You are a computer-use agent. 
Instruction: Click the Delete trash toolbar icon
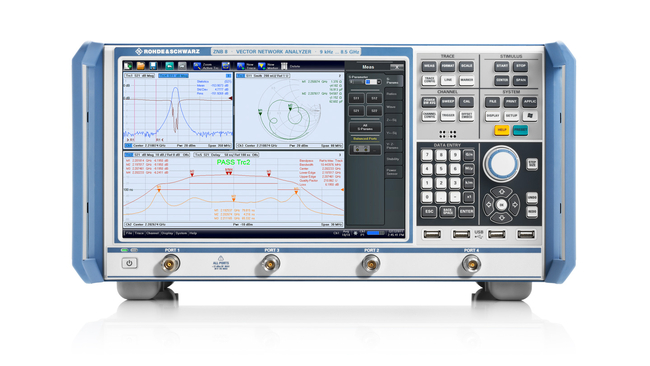pos(284,65)
